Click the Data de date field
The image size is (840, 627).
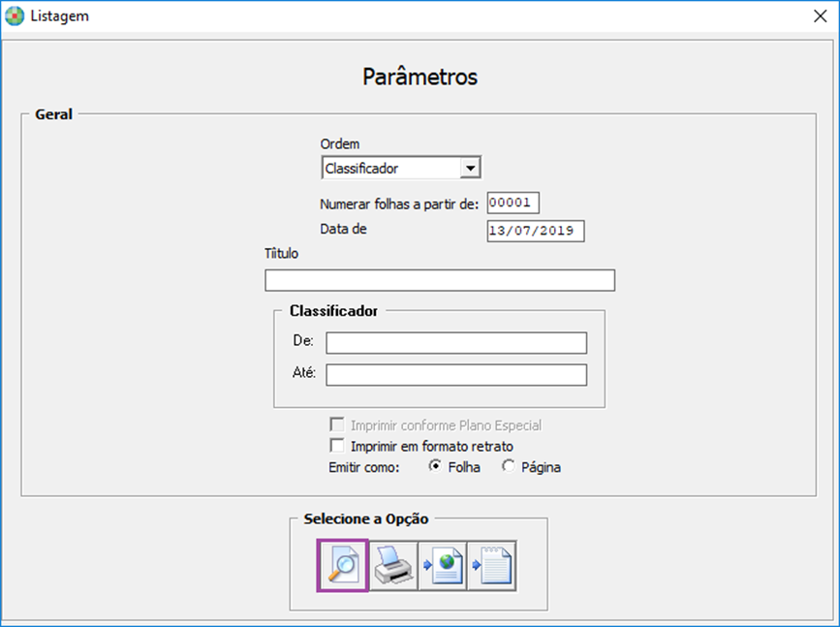point(536,231)
